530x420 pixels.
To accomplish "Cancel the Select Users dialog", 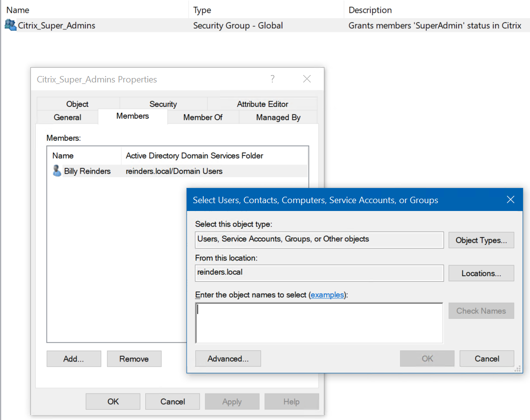I will click(x=487, y=359).
